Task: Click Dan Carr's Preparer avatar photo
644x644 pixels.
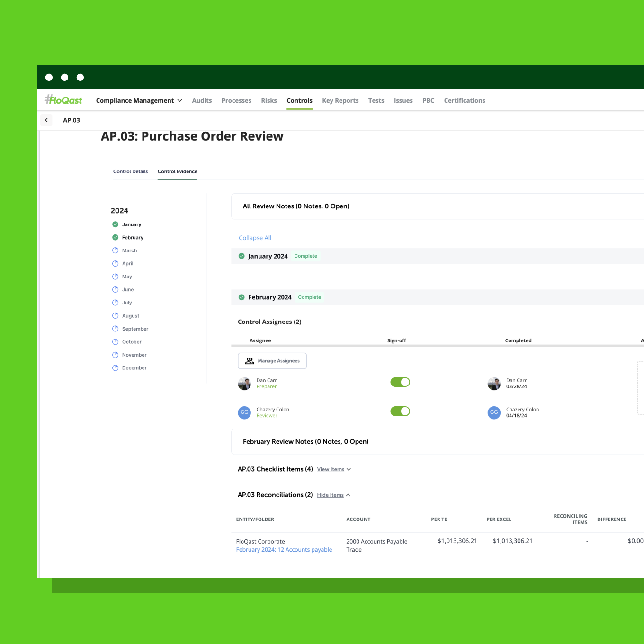Action: point(244,384)
